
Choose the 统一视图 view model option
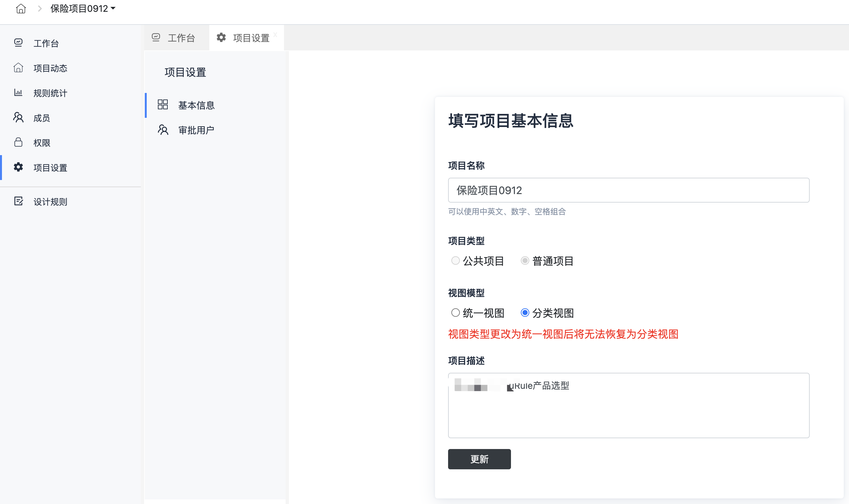[455, 313]
